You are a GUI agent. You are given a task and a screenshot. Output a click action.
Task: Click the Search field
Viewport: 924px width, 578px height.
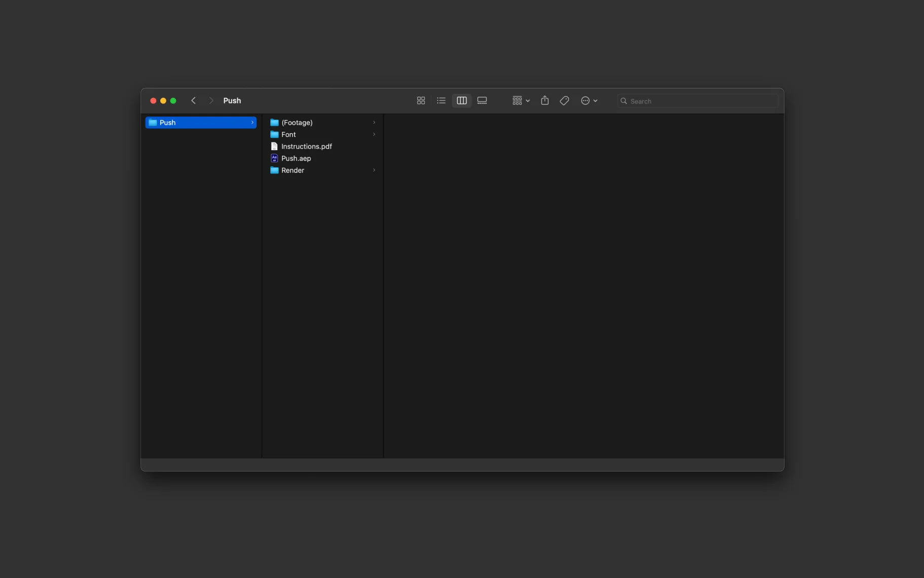(697, 101)
